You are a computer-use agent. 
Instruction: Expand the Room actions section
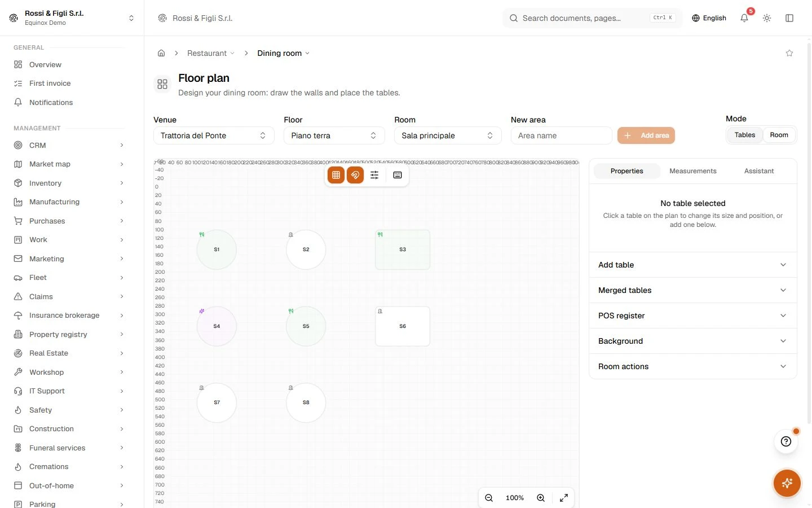pos(693,366)
